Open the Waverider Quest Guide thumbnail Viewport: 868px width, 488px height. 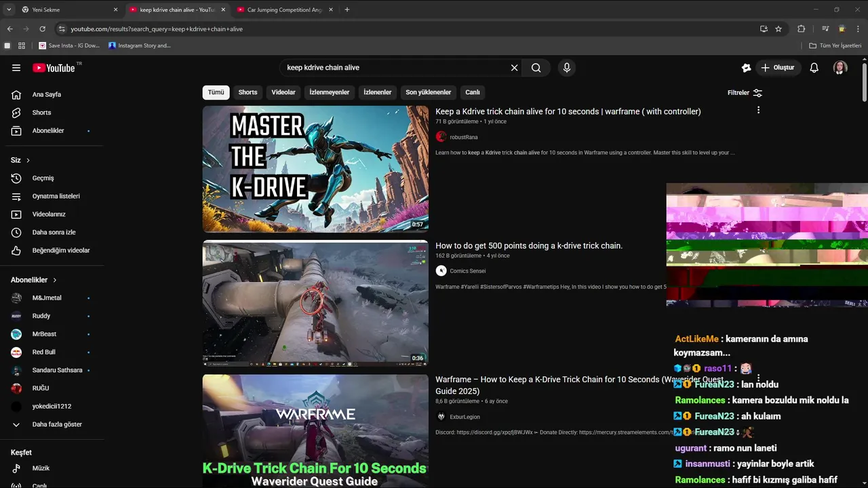[315, 431]
